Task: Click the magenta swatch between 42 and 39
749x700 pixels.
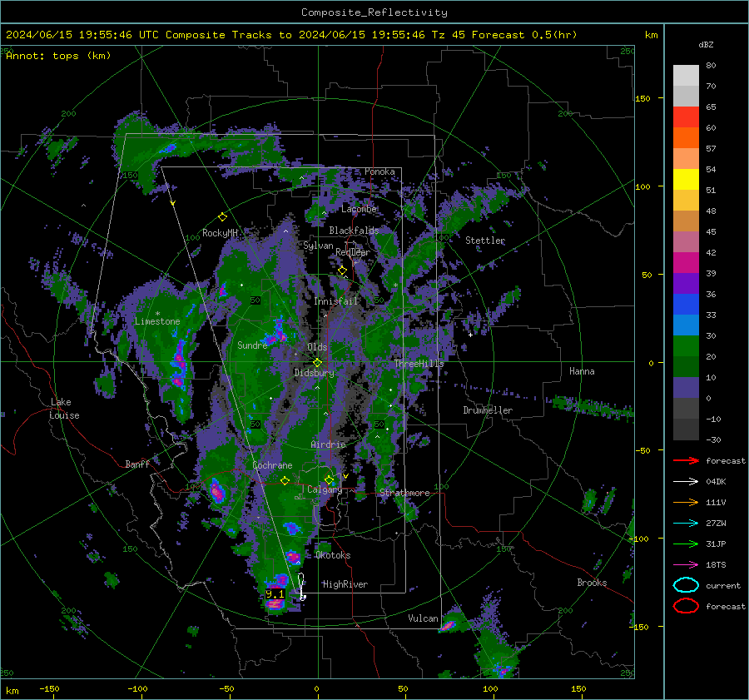Action: point(686,263)
